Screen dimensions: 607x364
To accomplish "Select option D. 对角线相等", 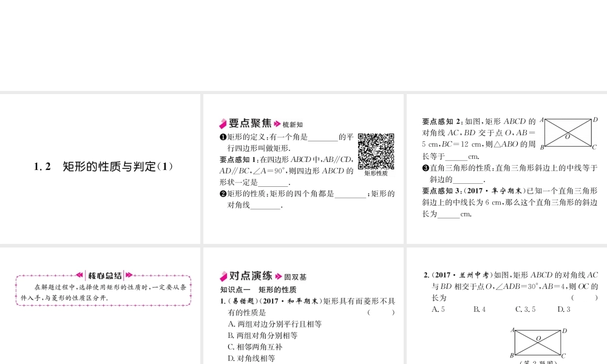I will (x=251, y=359).
